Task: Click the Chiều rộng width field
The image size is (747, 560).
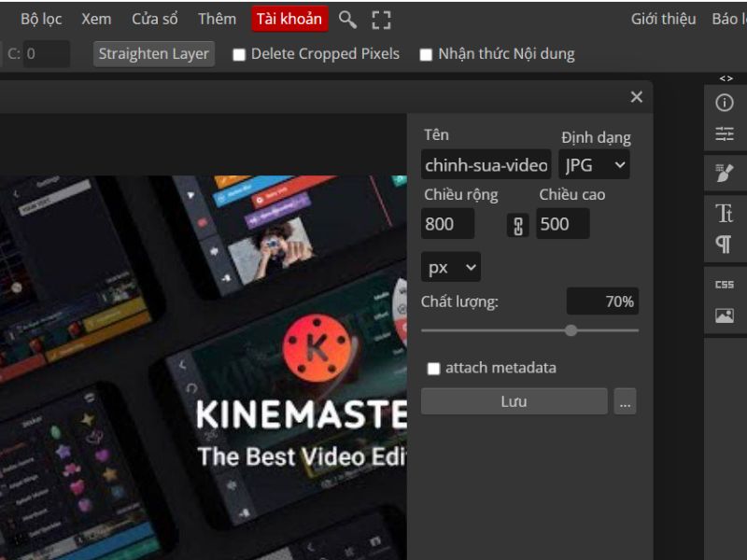Action: point(447,224)
